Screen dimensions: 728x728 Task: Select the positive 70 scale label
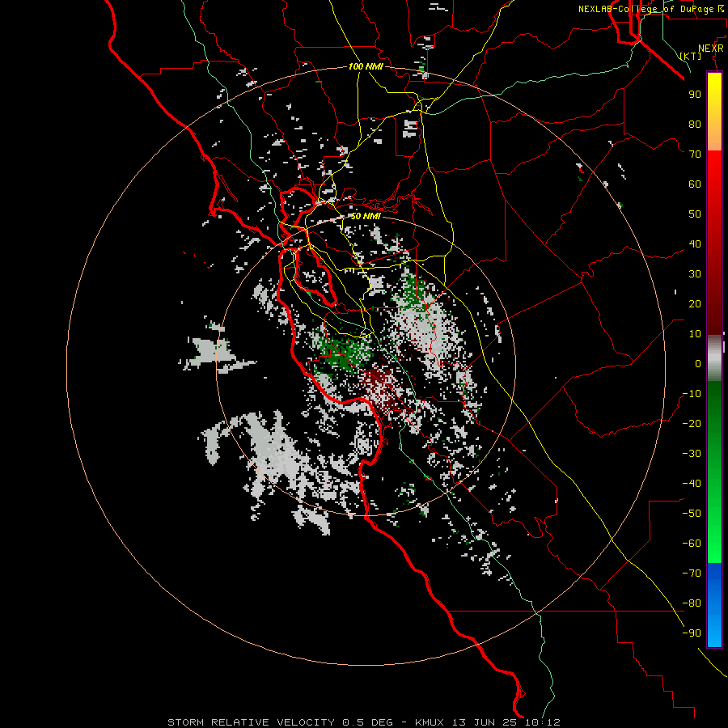pyautogui.click(x=695, y=154)
